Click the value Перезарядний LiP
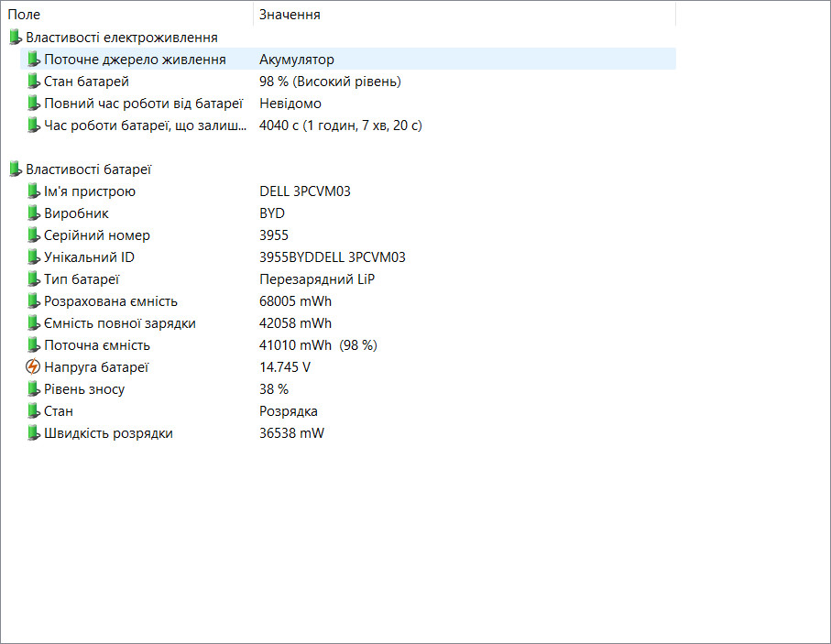The height and width of the screenshot is (644, 831). tap(317, 279)
